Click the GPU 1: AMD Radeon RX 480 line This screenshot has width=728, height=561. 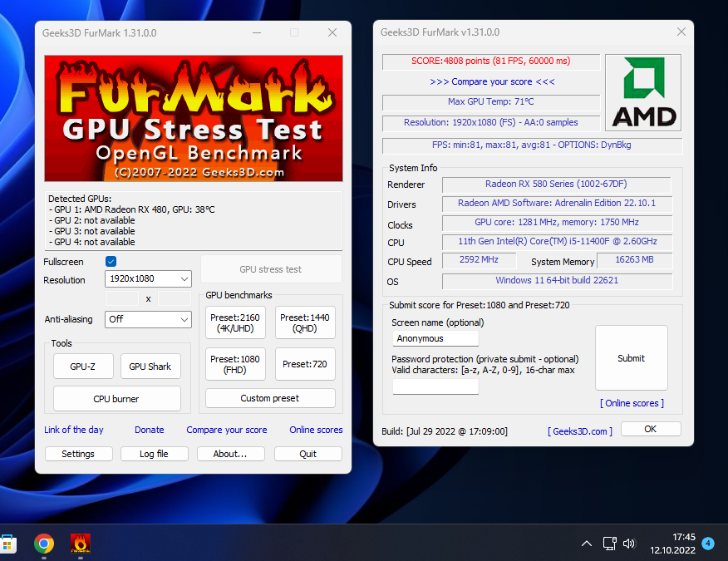coord(132,209)
